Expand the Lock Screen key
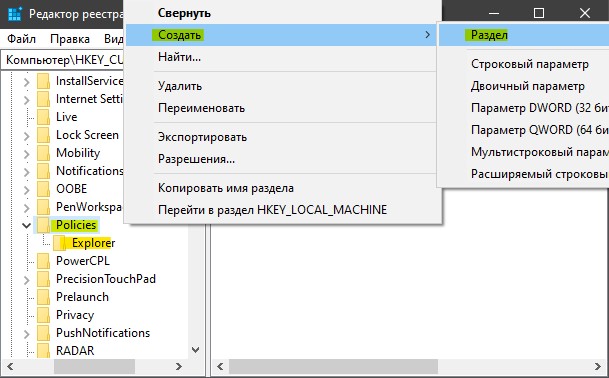 pyautogui.click(x=26, y=136)
